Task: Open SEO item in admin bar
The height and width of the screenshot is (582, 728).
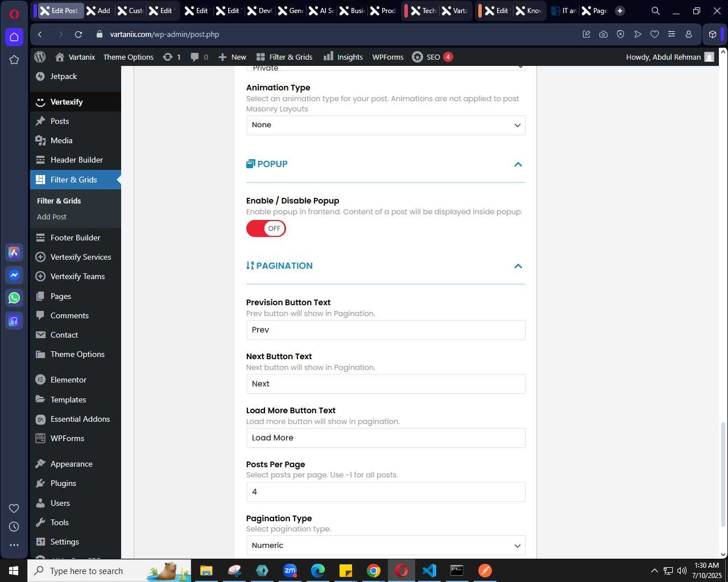Action: pos(432,57)
